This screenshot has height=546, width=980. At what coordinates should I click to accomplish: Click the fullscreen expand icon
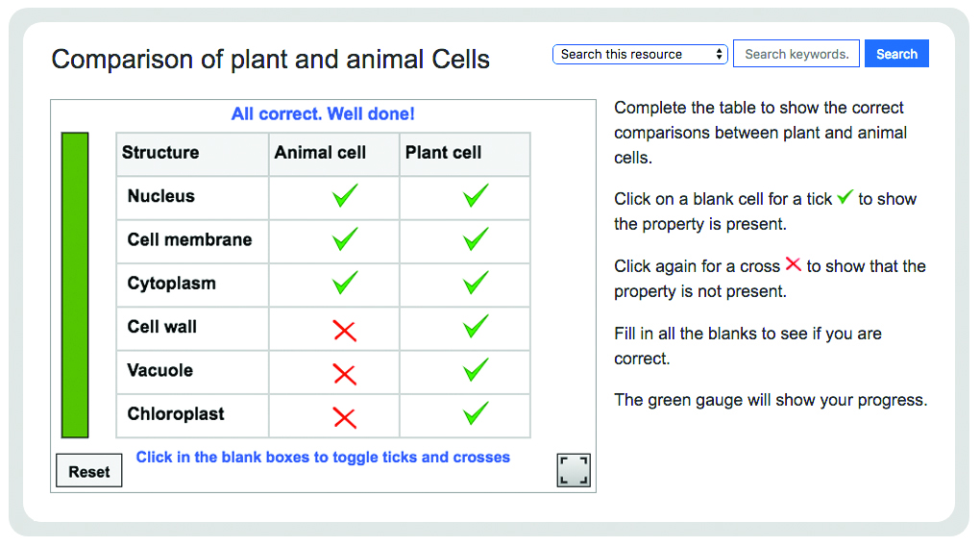pos(574,470)
